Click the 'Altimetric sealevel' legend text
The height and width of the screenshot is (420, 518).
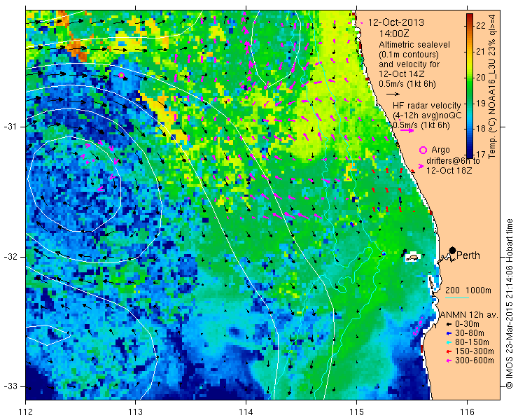click(x=414, y=45)
